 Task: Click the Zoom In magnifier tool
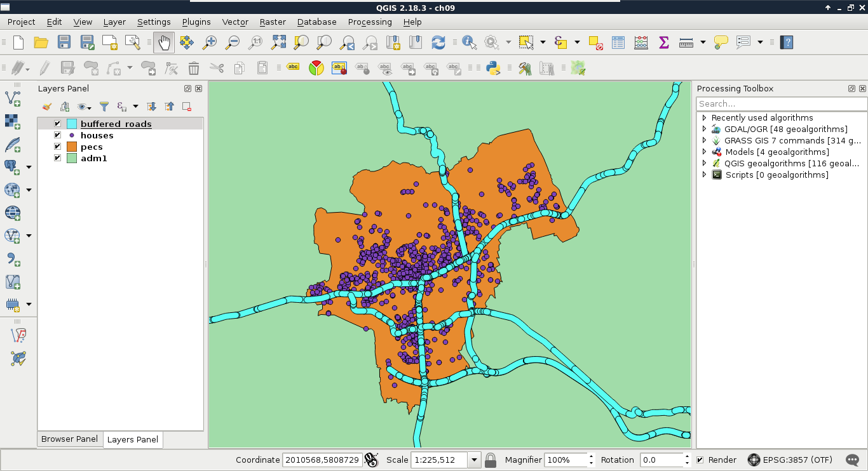tap(209, 43)
